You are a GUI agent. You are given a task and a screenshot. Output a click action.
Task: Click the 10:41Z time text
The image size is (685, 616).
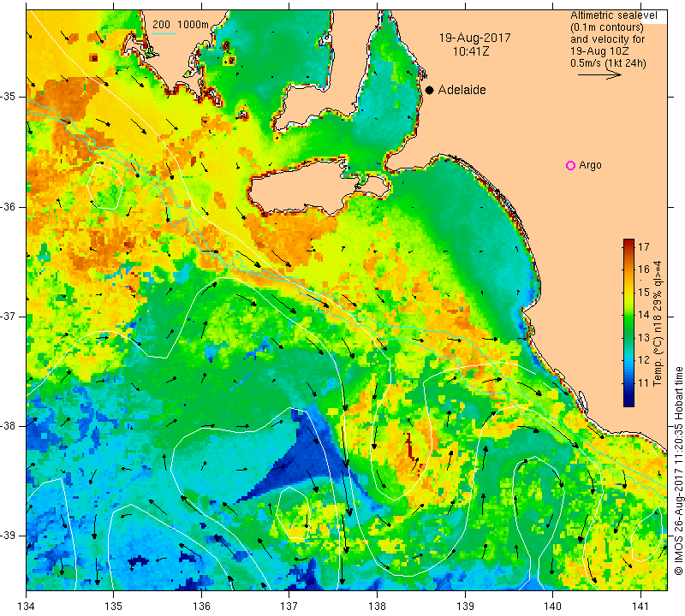470,51
